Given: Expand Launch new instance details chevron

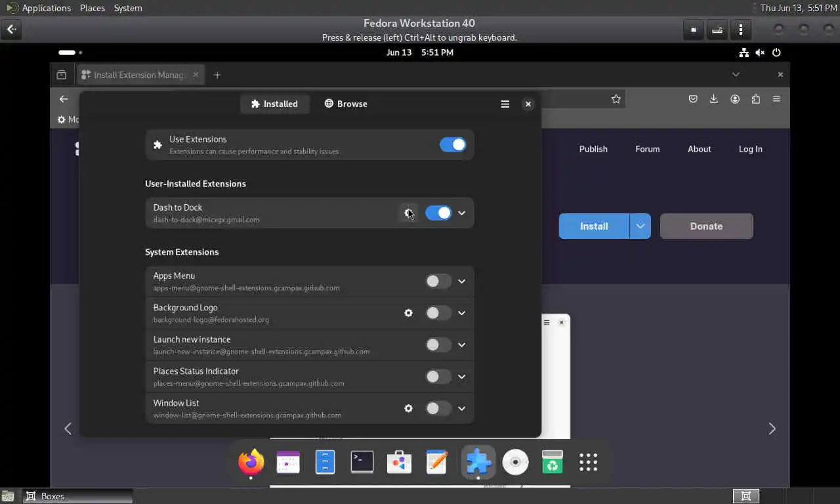Looking at the screenshot, I should click(462, 345).
